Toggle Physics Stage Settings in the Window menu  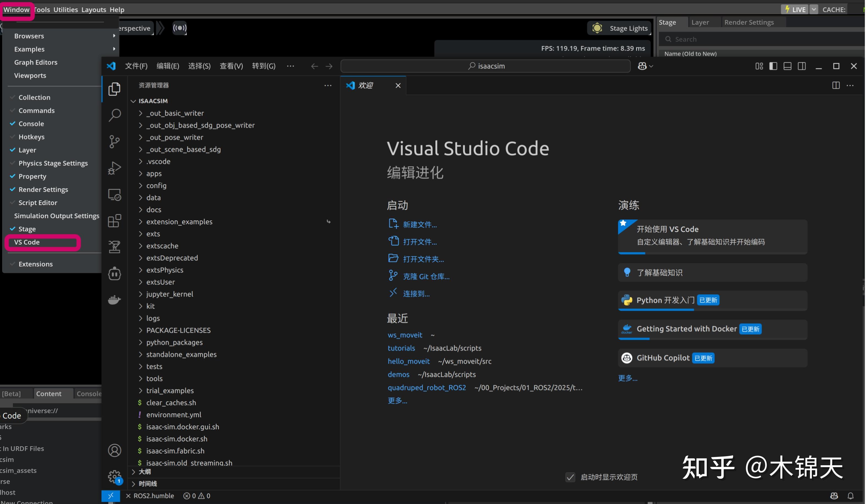[x=53, y=163]
